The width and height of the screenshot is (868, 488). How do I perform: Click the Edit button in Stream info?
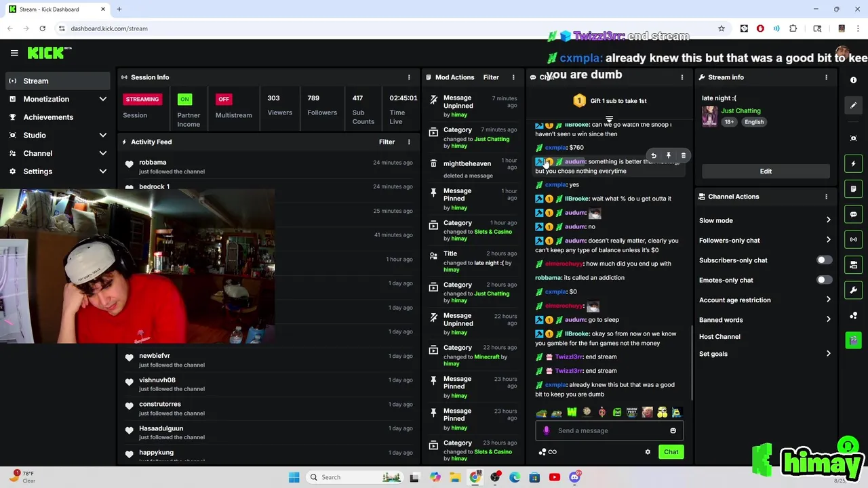(766, 171)
